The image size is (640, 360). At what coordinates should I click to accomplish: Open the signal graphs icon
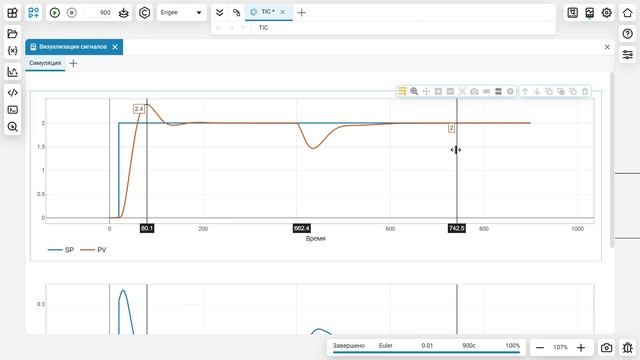[x=13, y=72]
